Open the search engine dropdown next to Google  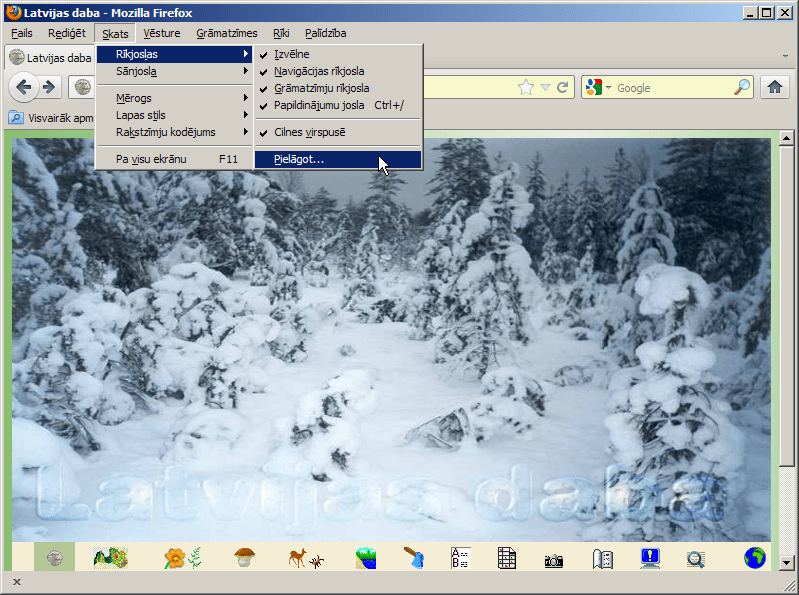[608, 88]
